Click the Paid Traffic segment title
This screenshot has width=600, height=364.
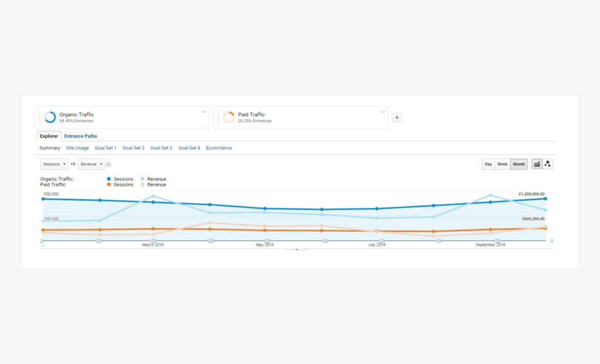[x=251, y=114]
